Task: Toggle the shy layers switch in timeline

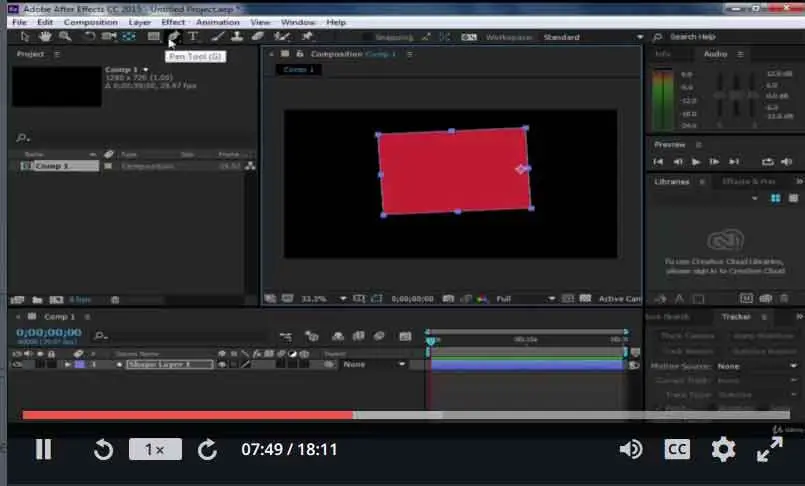Action: [338, 337]
